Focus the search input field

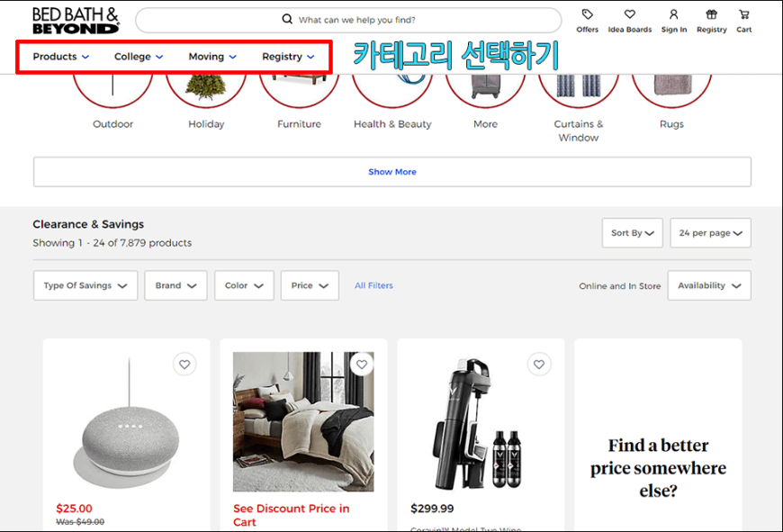(348, 20)
